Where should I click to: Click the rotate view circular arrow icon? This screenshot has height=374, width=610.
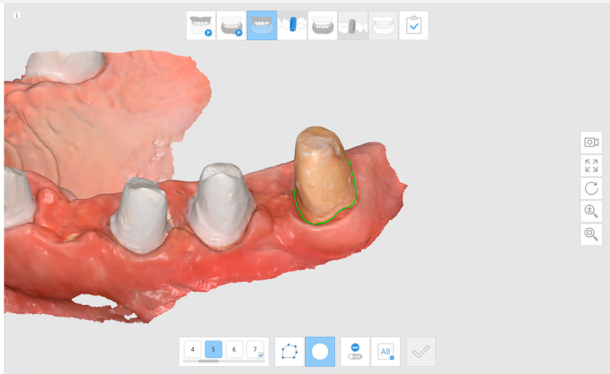591,188
